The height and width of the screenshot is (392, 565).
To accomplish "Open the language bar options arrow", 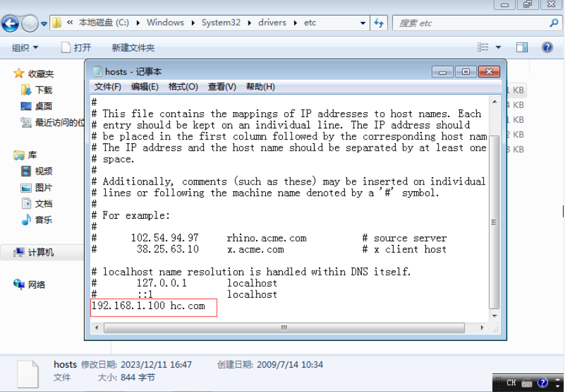I will 557,385.
